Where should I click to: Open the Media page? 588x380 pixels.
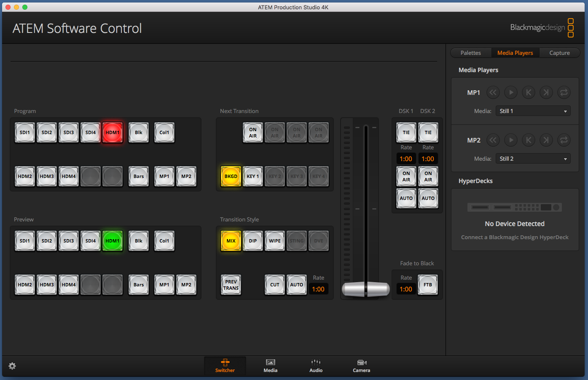click(x=271, y=366)
